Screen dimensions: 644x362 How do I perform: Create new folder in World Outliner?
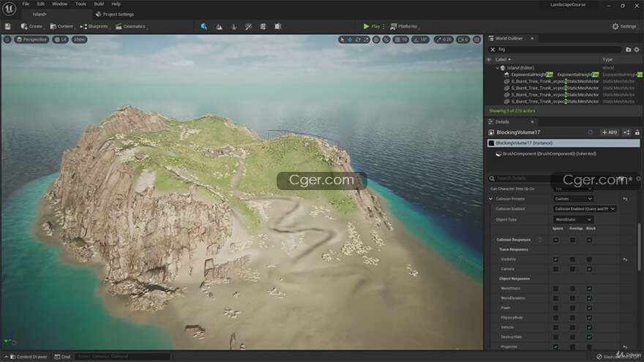[x=629, y=50]
